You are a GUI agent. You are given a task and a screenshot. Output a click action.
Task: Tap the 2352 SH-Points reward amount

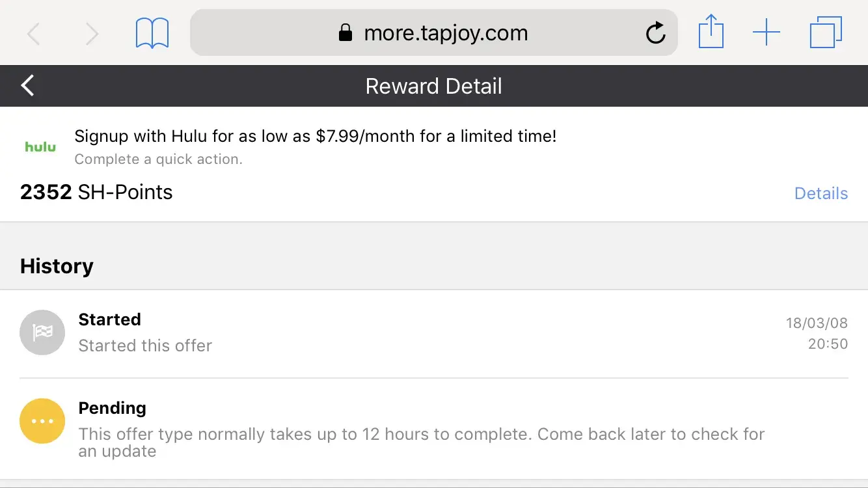tap(96, 193)
